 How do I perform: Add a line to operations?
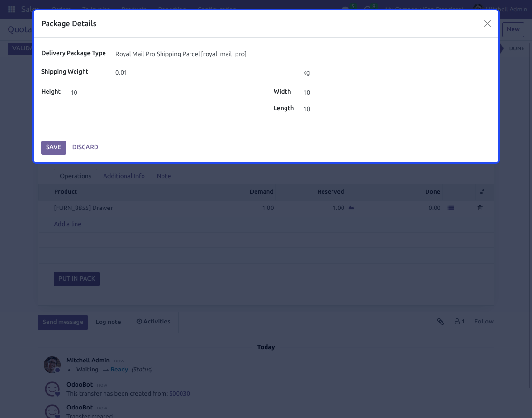(x=67, y=224)
